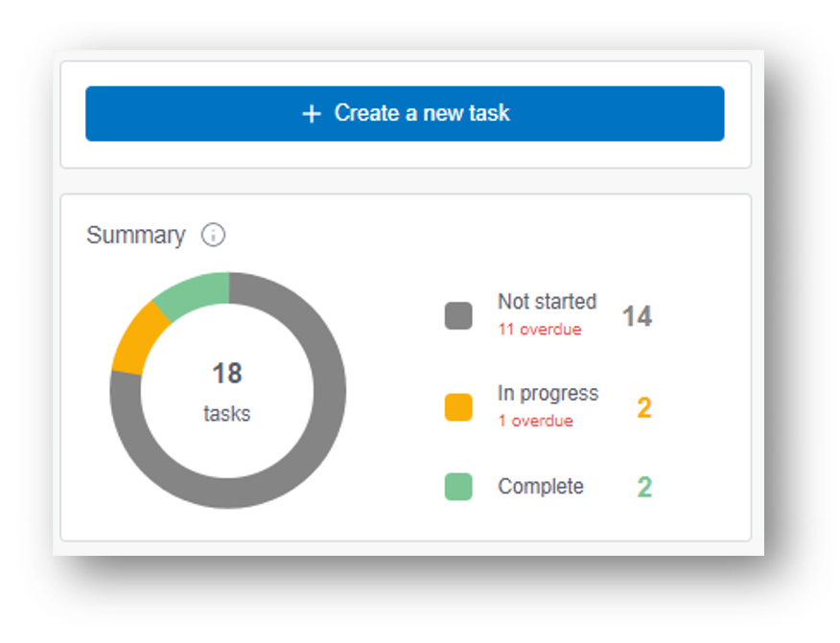840x643 pixels.
Task: Click the plus icon on create button
Action: point(312,114)
